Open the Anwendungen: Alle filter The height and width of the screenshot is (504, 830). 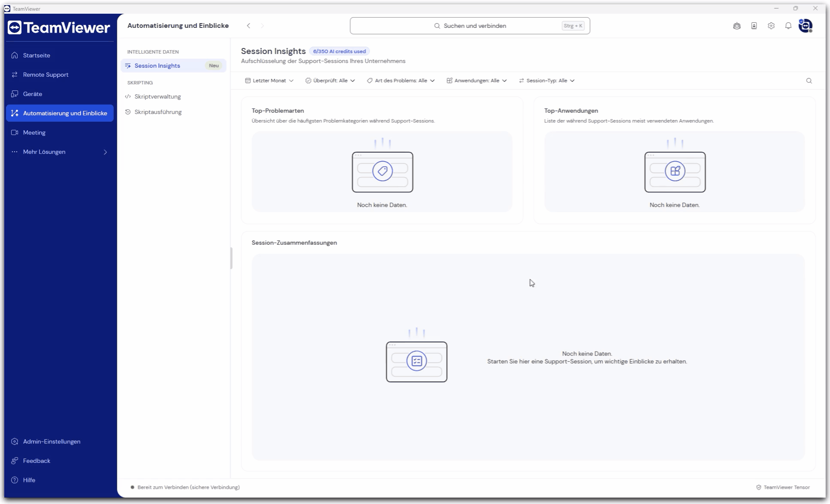coord(477,81)
